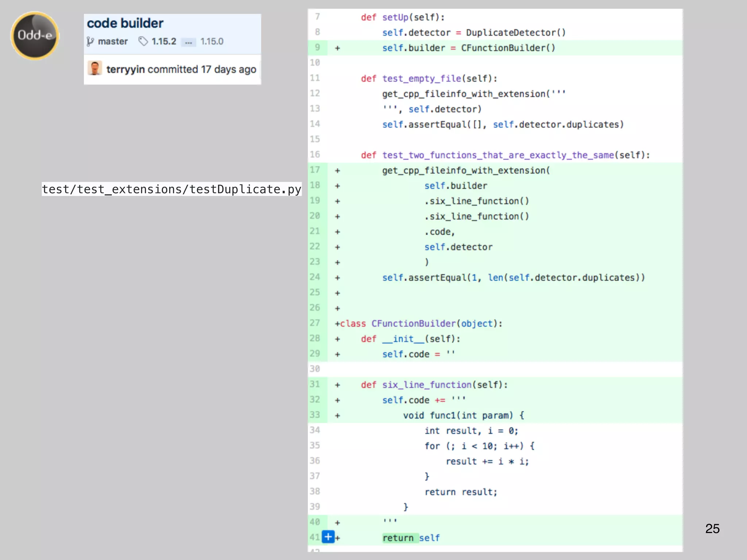The height and width of the screenshot is (560, 747).
Task: Click the 'def test_empty_file(self):' line
Action: coord(429,79)
